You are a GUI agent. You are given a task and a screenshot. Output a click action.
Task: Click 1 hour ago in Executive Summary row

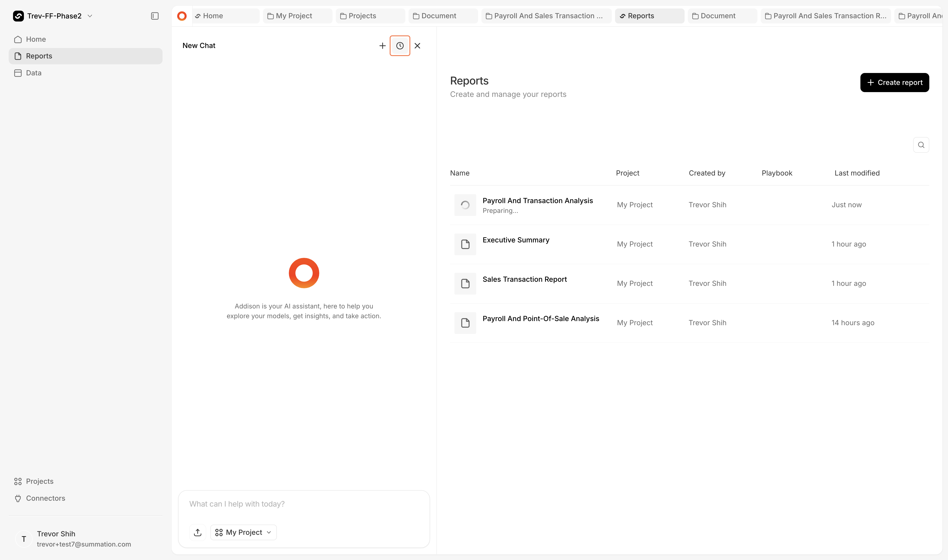pos(848,244)
